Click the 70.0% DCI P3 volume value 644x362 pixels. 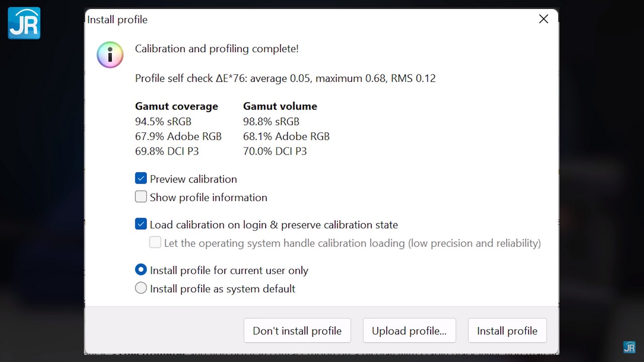pyautogui.click(x=275, y=151)
